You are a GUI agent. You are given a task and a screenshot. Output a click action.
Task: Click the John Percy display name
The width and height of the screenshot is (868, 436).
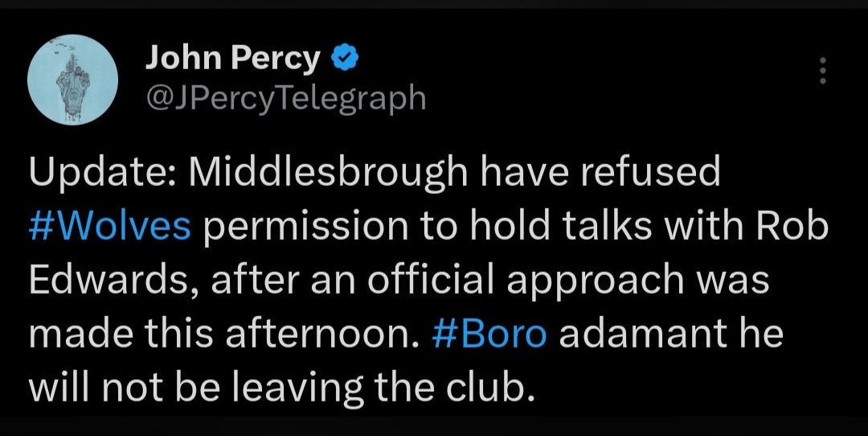[232, 59]
